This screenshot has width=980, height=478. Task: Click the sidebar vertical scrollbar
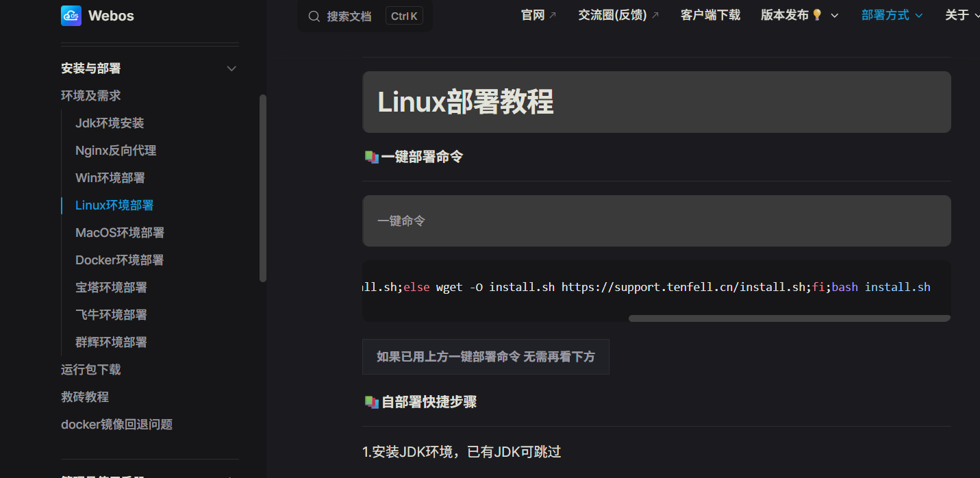pos(263,188)
